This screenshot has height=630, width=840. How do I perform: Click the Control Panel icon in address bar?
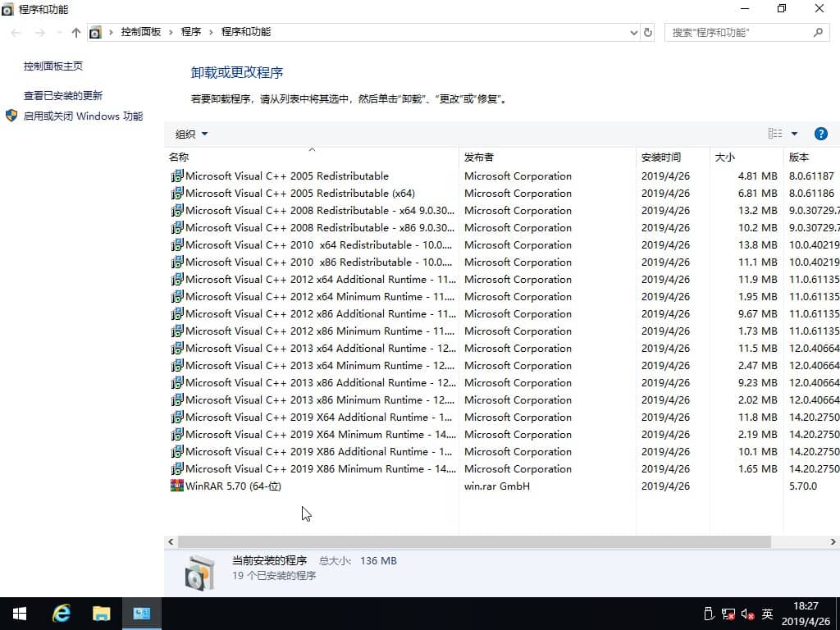94,32
